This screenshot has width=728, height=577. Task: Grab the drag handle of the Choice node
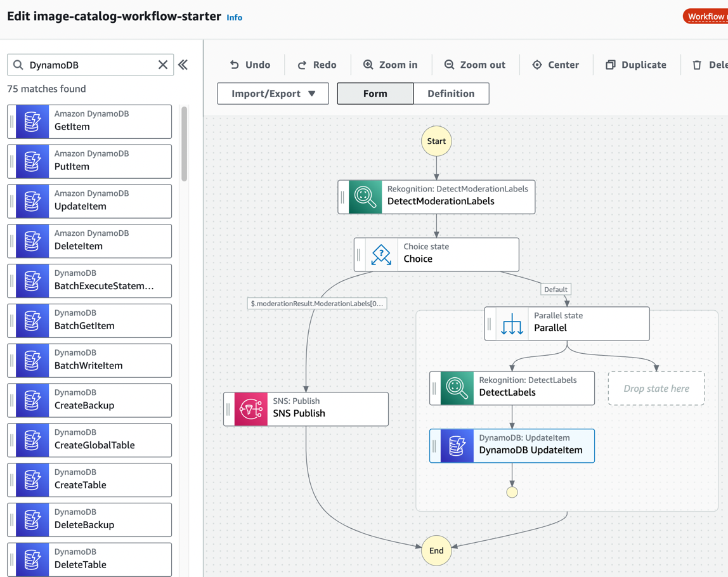[x=359, y=255]
